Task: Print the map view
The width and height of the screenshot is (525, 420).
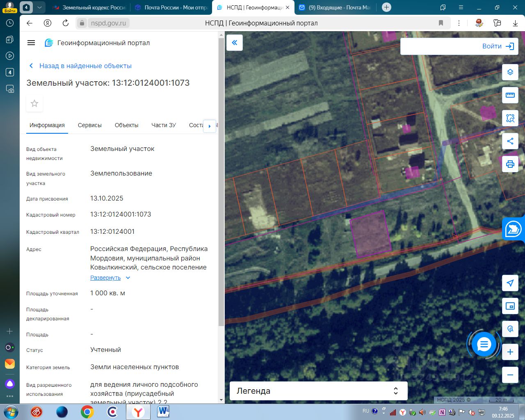Action: click(x=510, y=164)
